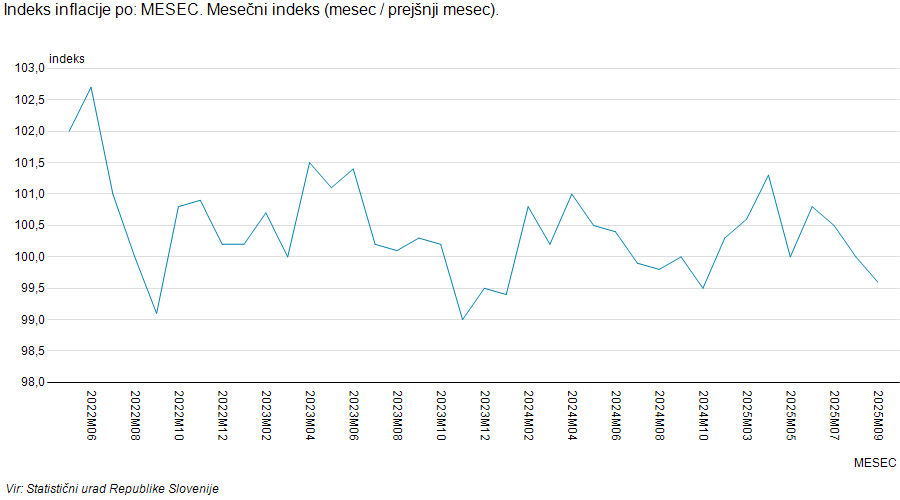Click the source note 'Vir: Statistični urad Republike Slovenije'
This screenshot has width=900, height=500.
pyautogui.click(x=111, y=489)
